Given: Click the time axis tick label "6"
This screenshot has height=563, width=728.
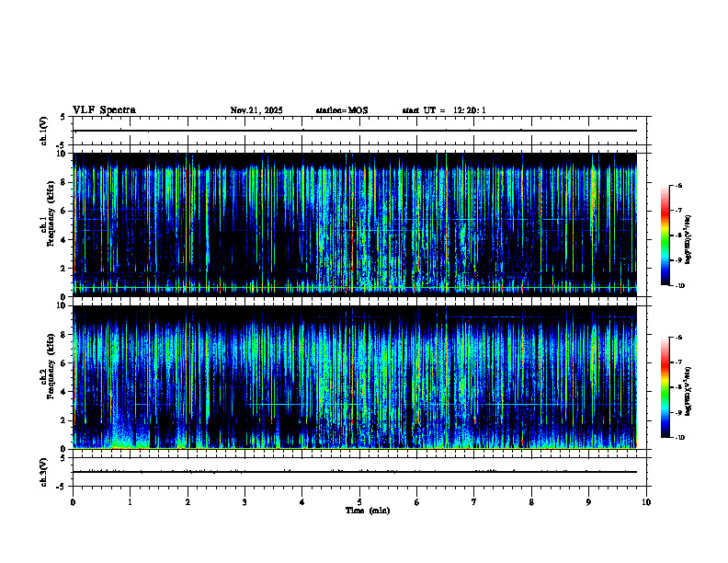Looking at the screenshot, I should pos(417,502).
